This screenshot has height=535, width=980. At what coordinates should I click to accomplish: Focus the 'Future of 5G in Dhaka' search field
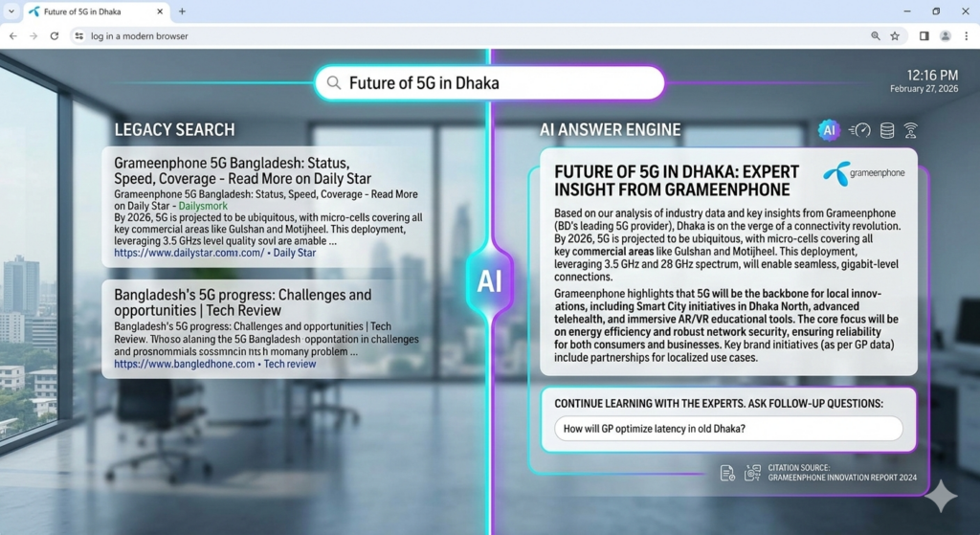pyautogui.click(x=489, y=82)
